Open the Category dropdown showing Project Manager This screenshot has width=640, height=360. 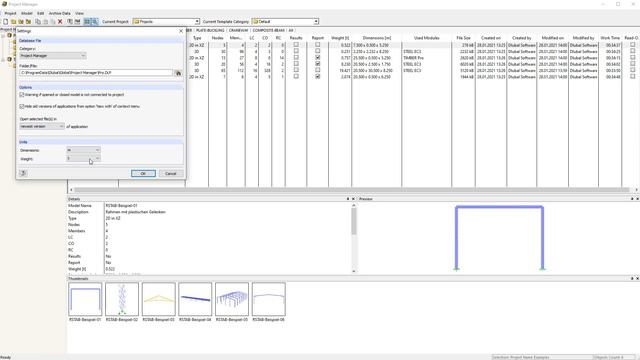coord(53,56)
